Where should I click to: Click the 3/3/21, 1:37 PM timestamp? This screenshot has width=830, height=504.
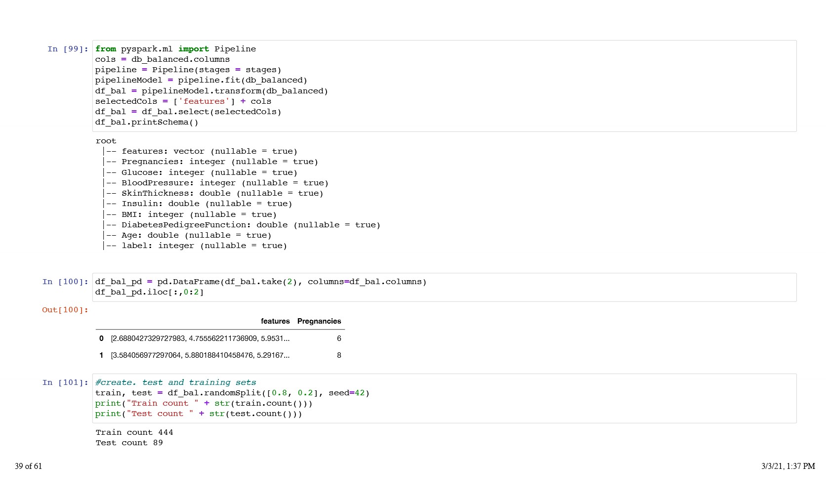[x=788, y=466]
